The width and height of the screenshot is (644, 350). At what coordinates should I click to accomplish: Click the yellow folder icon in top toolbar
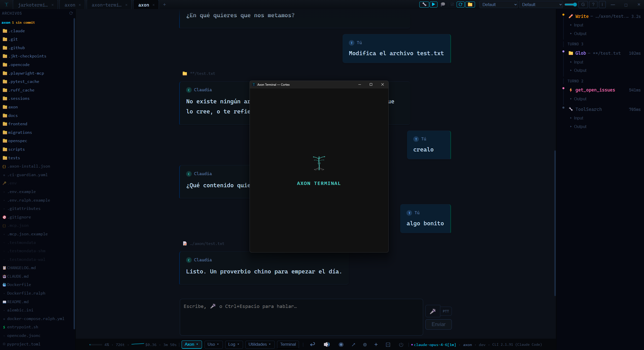tap(470, 5)
